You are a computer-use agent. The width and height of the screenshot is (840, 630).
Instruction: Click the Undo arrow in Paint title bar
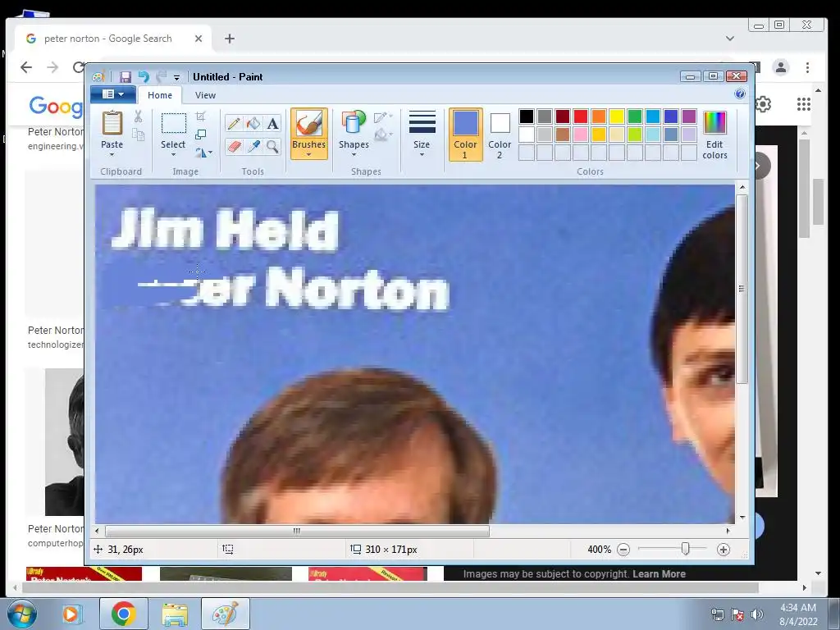(144, 76)
